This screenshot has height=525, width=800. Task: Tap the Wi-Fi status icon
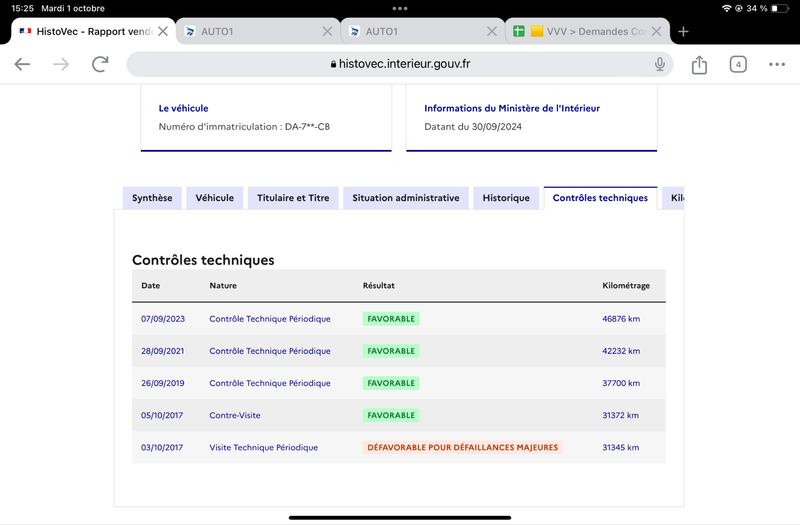727,8
